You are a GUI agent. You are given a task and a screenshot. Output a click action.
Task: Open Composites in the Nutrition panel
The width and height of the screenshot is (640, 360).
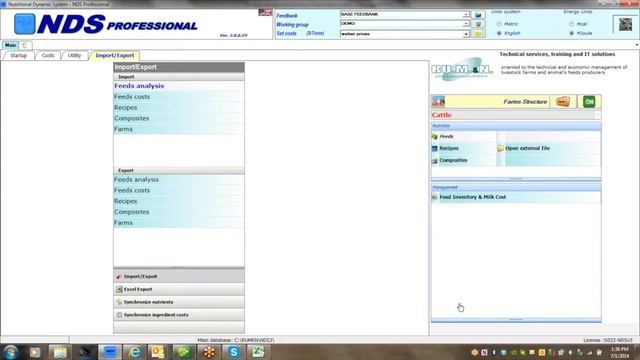pyautogui.click(x=453, y=160)
